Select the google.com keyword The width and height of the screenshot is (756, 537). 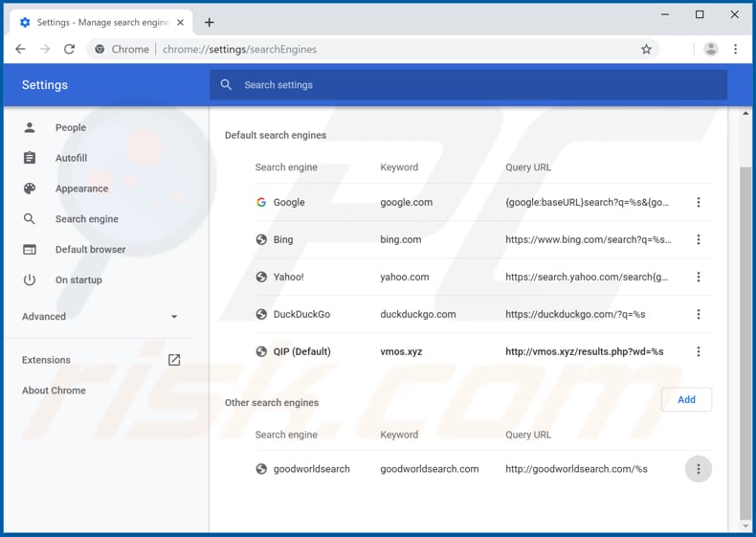(406, 203)
